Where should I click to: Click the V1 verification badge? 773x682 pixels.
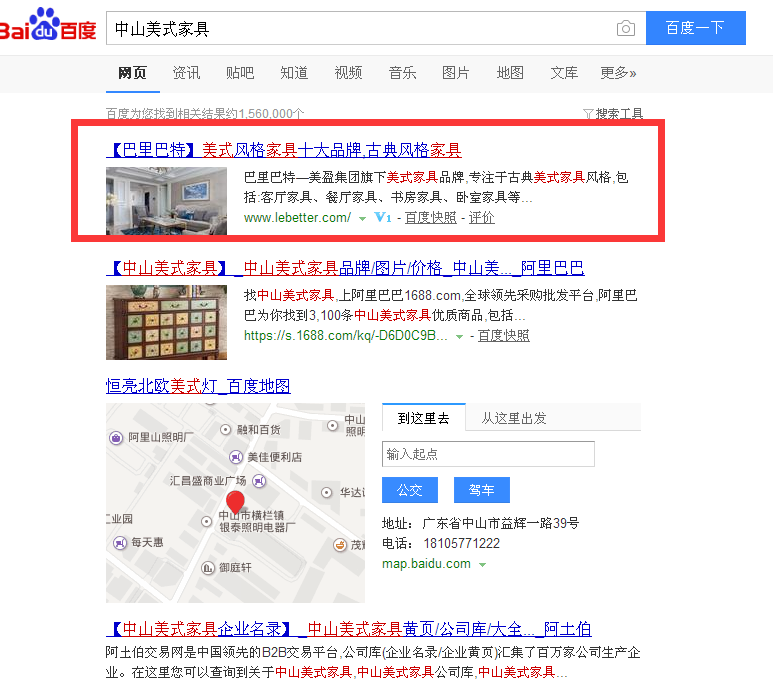[383, 217]
